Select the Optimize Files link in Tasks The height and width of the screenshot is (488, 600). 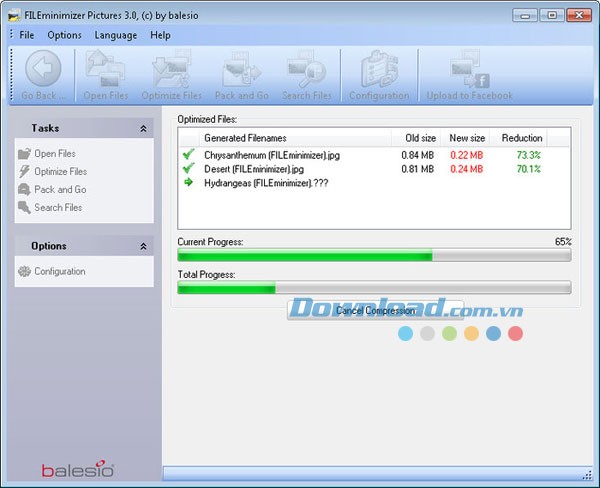[60, 171]
